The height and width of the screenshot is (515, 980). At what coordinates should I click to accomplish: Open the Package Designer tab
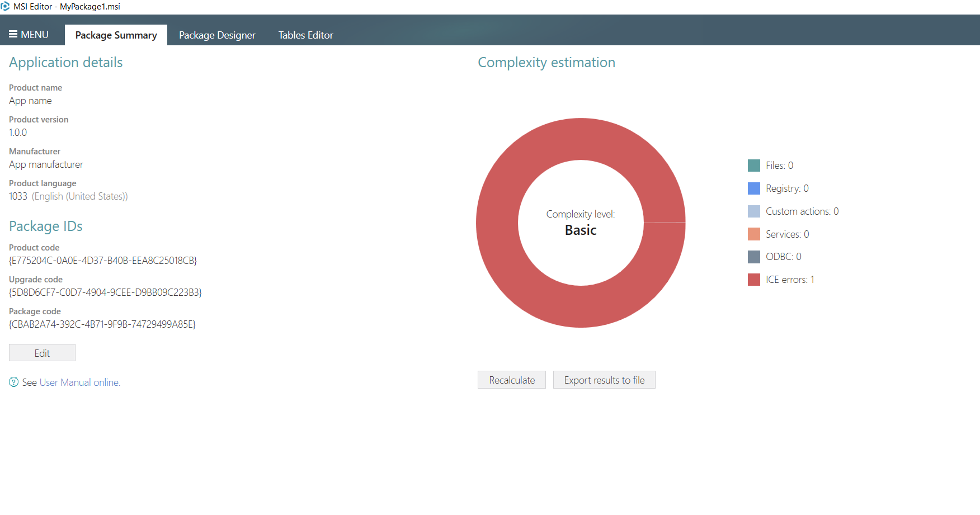point(217,35)
